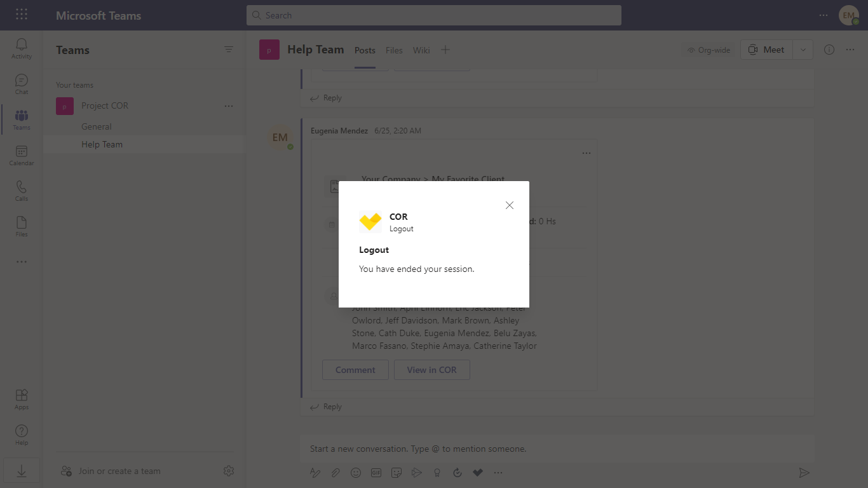This screenshot has height=488, width=868.
Task: Open the Activity feed
Action: (22, 48)
